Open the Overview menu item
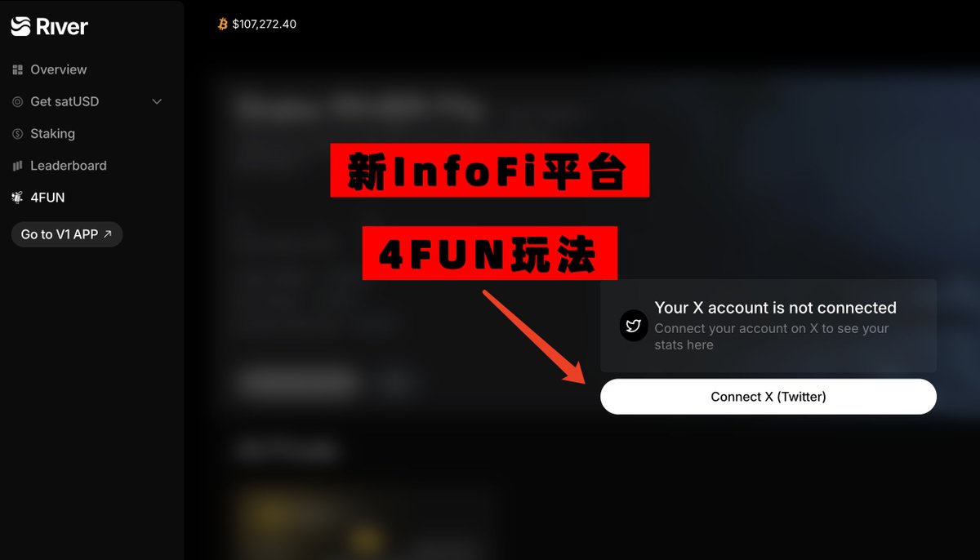 59,70
